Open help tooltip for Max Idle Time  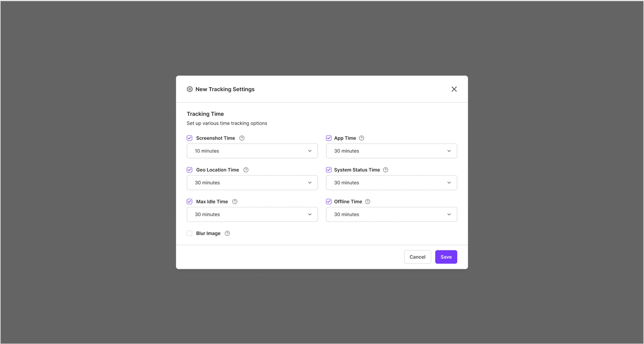(x=235, y=202)
